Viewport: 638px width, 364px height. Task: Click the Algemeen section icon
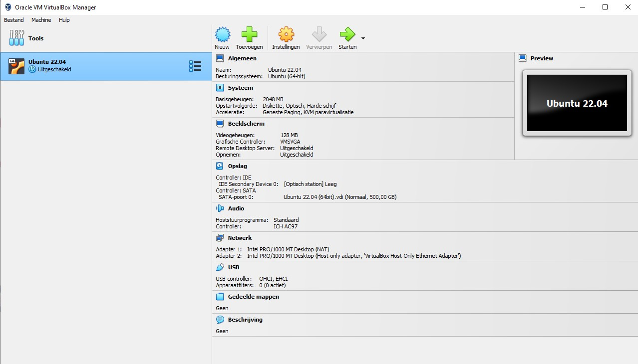tap(220, 58)
